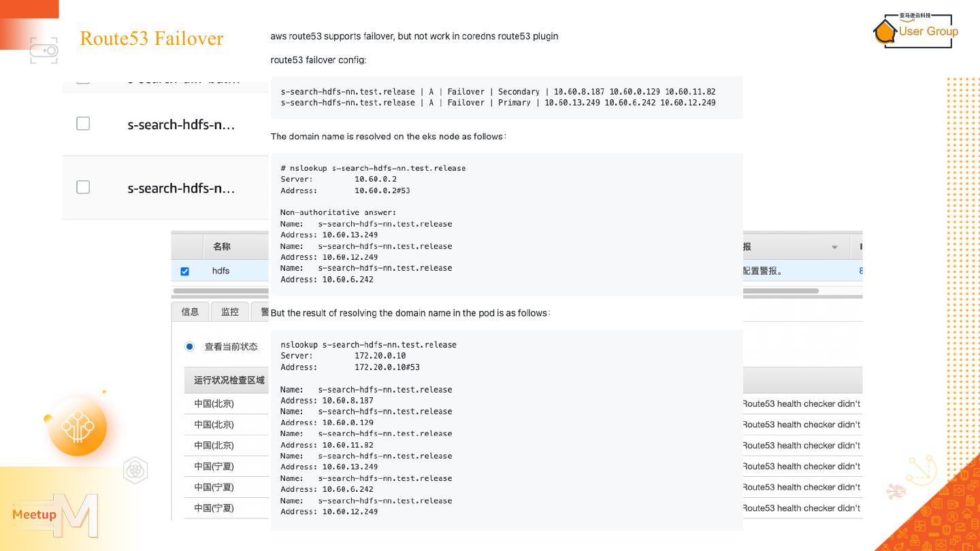
Task: Click the line starting 'aws route53 supports failover'
Action: point(414,36)
